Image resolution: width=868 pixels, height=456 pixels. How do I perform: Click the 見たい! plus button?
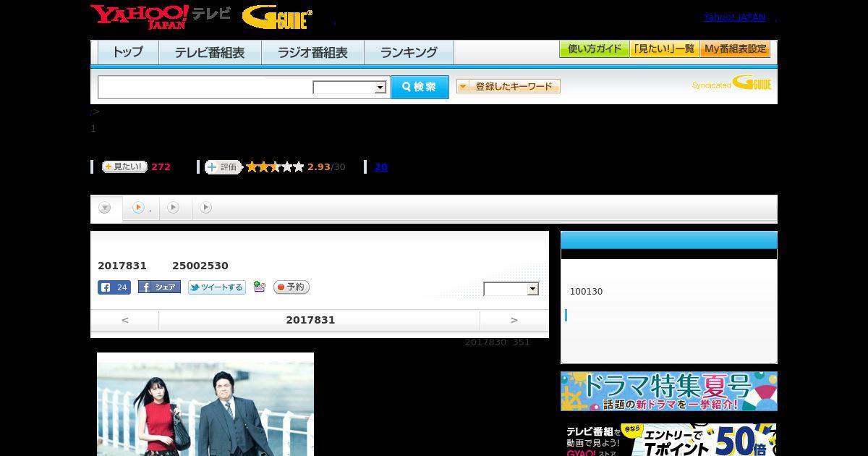click(124, 166)
